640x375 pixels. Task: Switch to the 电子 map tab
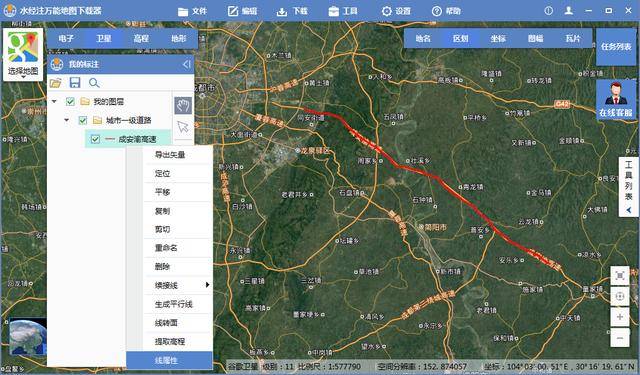[66, 38]
